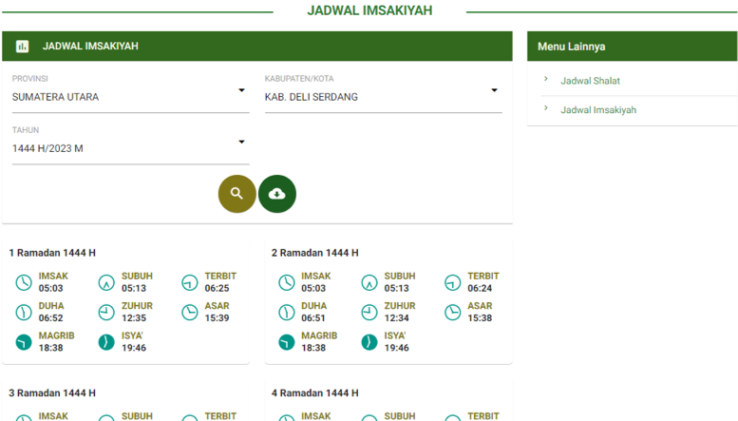Click the Terbit clock icon for 2 Ramadan
738x421 pixels.
click(x=453, y=282)
